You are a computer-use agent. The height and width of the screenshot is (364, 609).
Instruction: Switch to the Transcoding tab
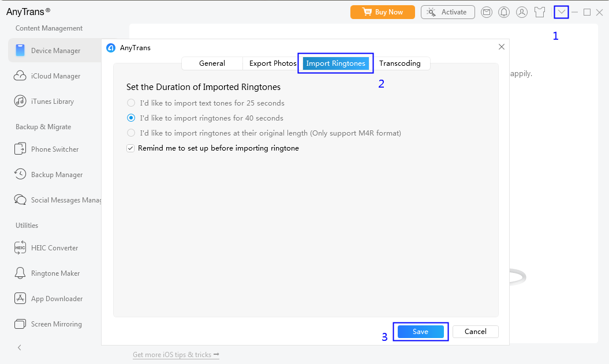[x=399, y=63]
